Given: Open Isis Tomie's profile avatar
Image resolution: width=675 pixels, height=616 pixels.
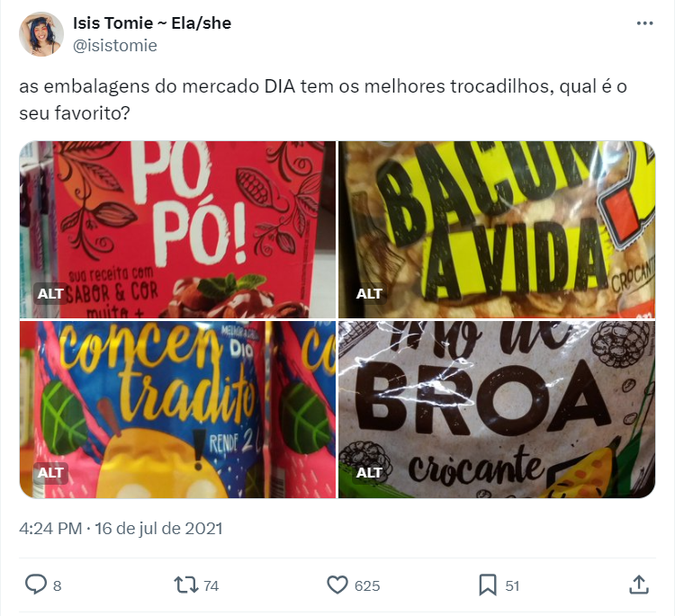Looking at the screenshot, I should click(x=41, y=34).
